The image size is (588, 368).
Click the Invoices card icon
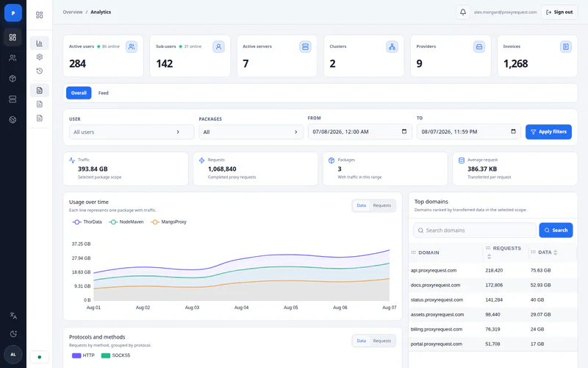click(566, 47)
